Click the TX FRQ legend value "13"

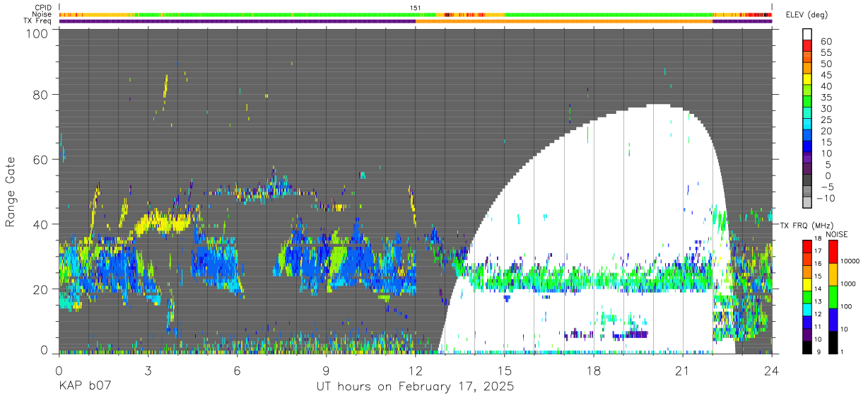tap(818, 301)
